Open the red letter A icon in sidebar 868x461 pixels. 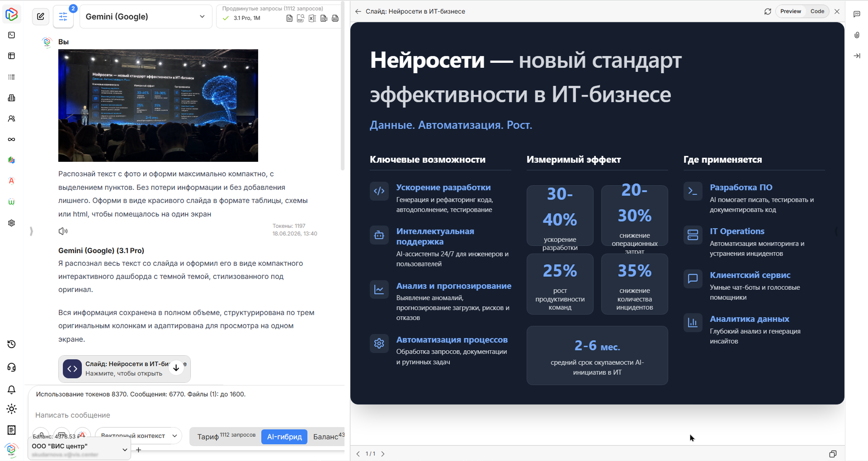coord(12,181)
